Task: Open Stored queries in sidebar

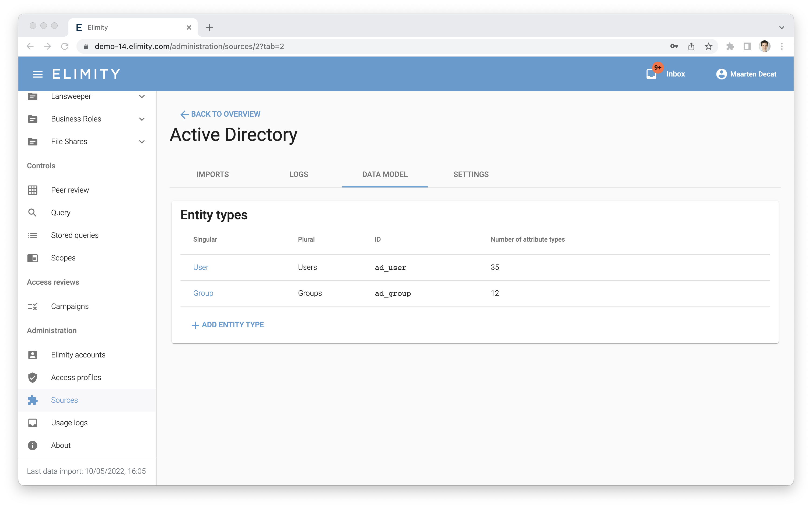Action: coord(87,235)
